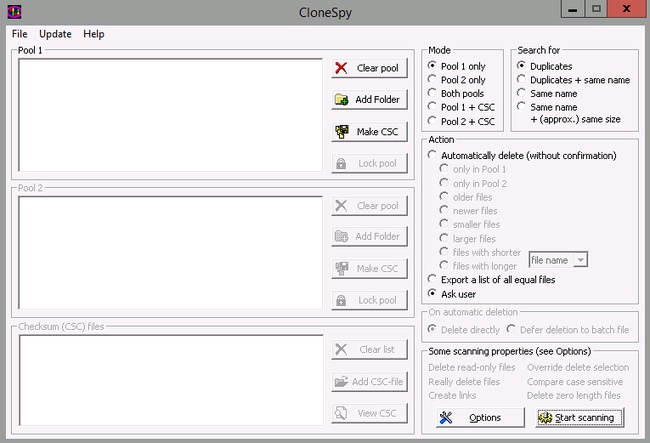Click the Make CSC icon for Pool 1

[342, 132]
